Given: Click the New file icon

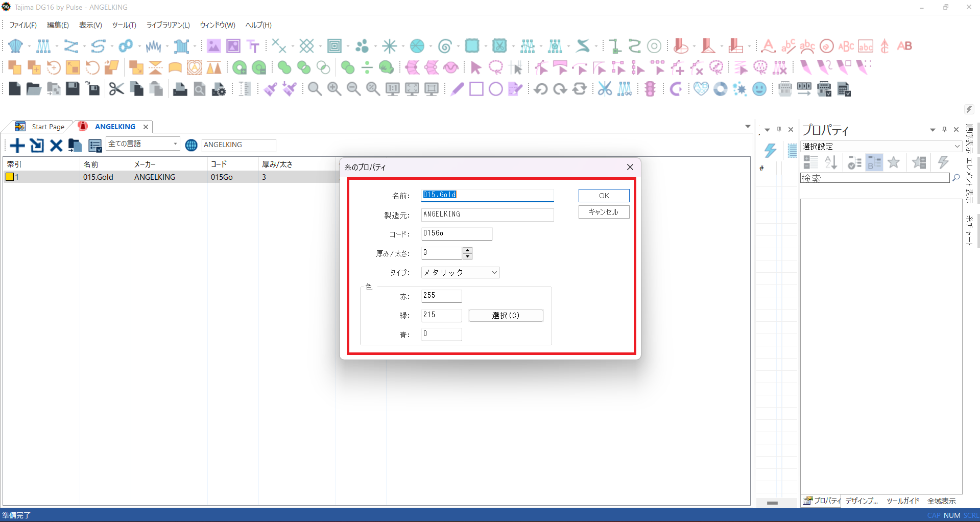Looking at the screenshot, I should tap(15, 89).
